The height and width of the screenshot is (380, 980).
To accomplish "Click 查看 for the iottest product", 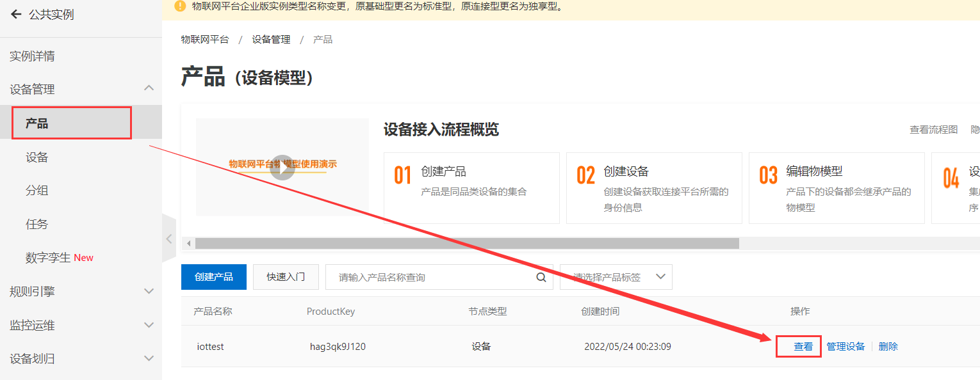I will [x=803, y=346].
